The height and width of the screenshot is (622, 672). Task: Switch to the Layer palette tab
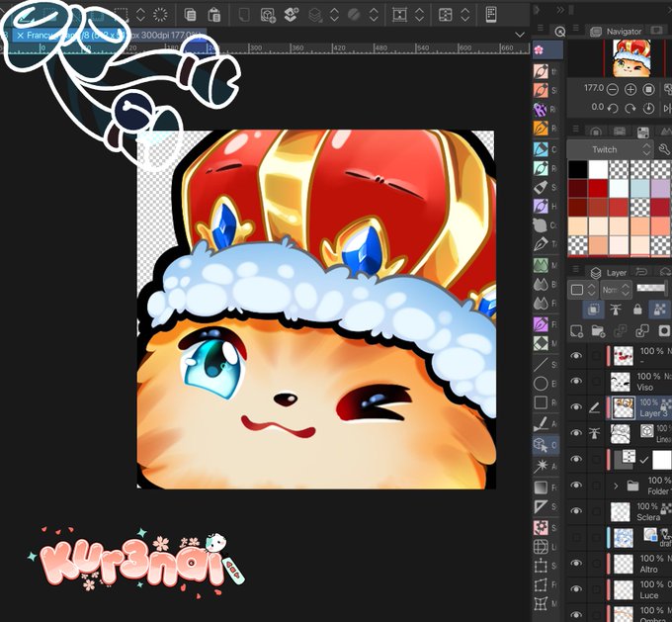tap(608, 272)
